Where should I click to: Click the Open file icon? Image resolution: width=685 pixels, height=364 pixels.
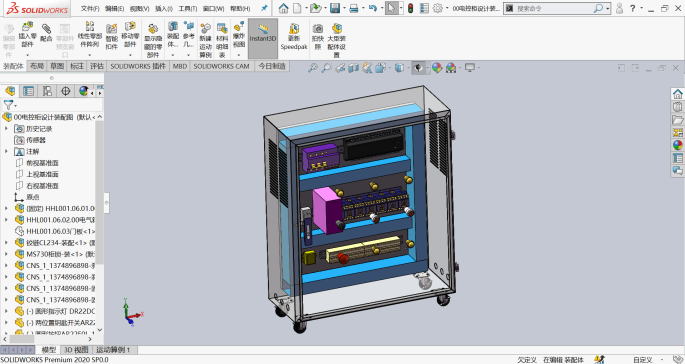(x=315, y=8)
